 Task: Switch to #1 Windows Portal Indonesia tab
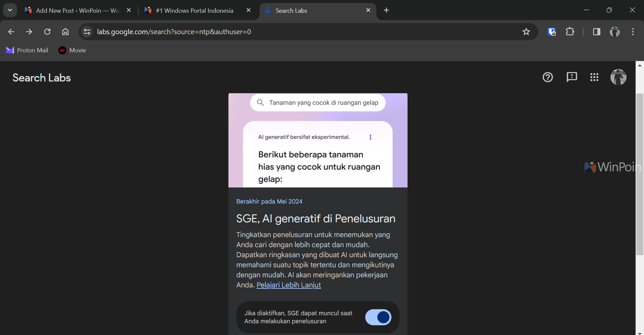(195, 10)
